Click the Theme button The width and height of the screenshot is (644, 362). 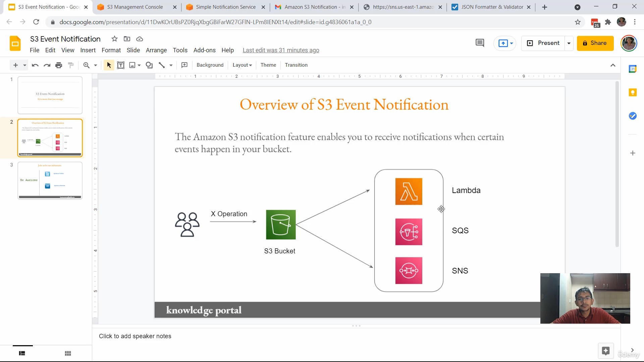[x=268, y=65]
